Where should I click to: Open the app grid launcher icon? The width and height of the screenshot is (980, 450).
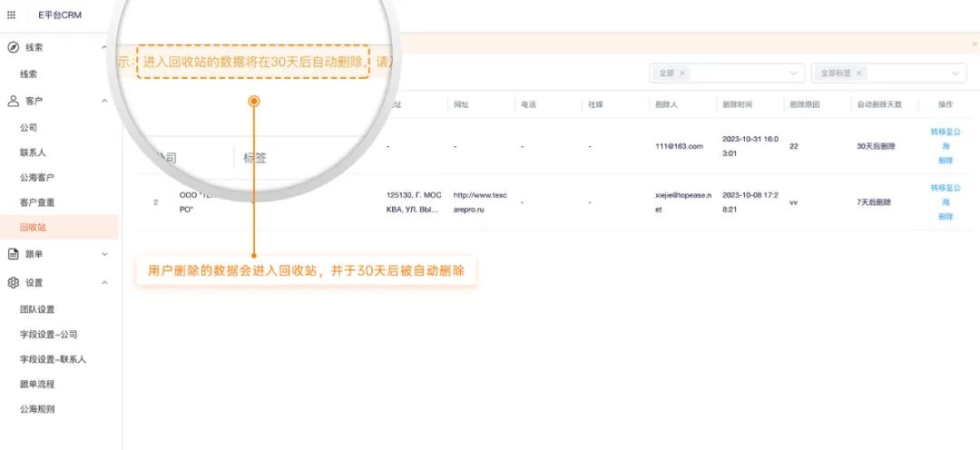tap(11, 15)
